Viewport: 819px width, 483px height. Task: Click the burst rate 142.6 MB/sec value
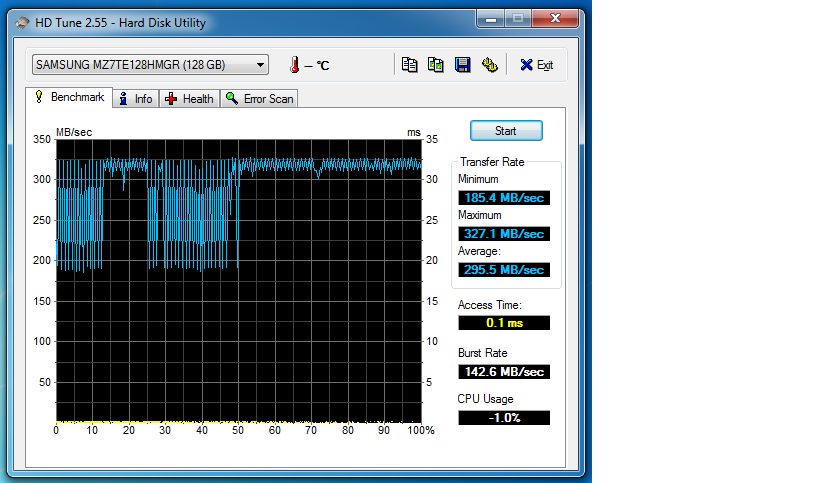click(x=504, y=372)
